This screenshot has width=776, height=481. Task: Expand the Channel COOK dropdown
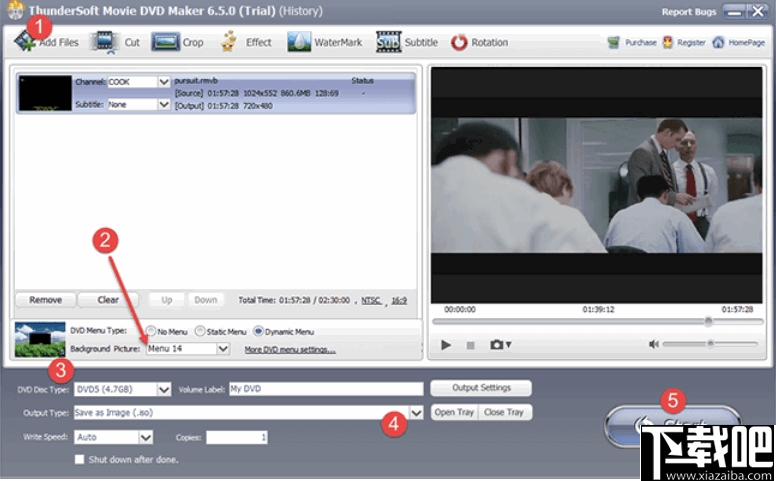164,82
